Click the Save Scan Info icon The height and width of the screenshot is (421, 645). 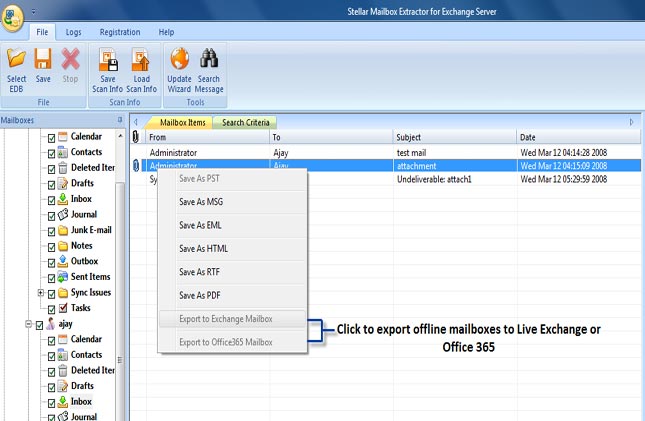tap(108, 59)
